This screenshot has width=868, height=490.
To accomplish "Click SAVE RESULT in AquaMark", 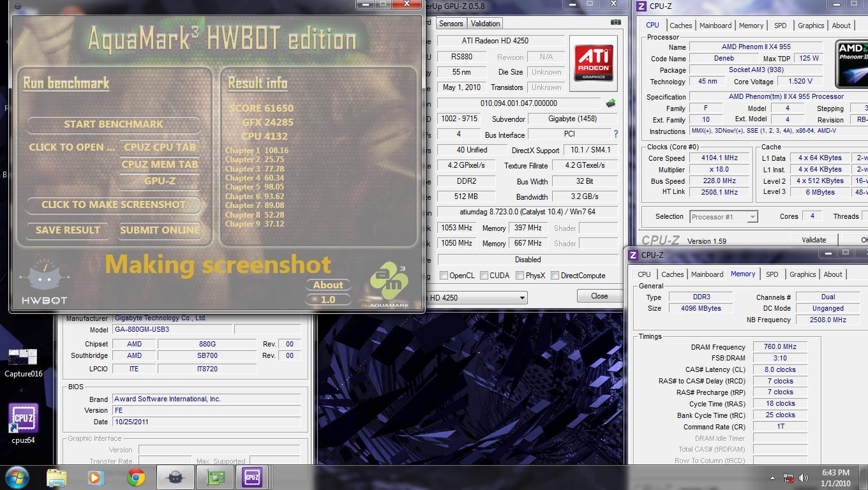I will [68, 230].
